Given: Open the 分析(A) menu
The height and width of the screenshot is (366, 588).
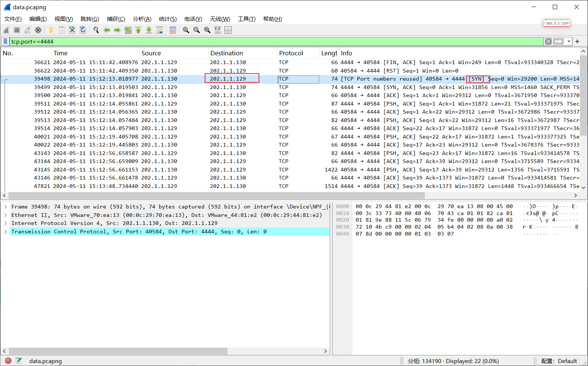Looking at the screenshot, I should click(142, 19).
